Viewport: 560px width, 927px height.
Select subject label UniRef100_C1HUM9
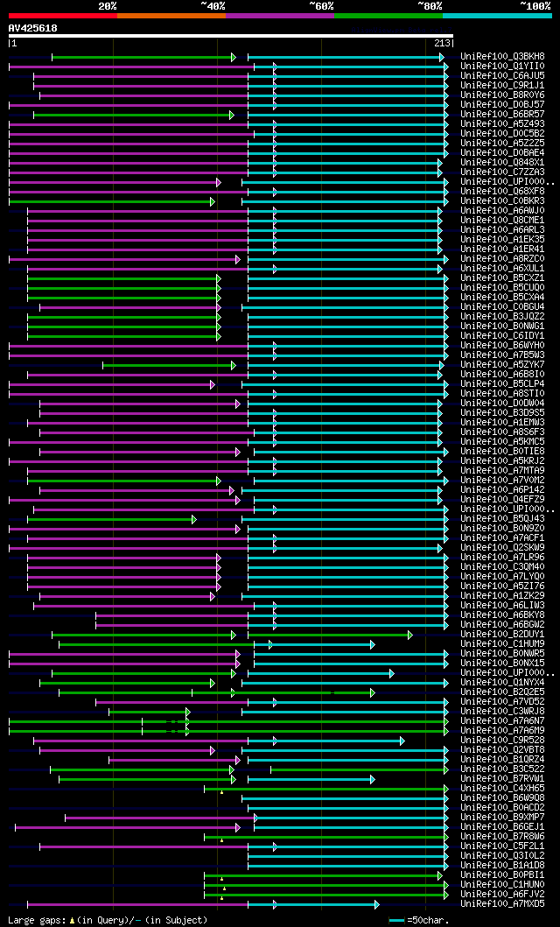[x=503, y=643]
